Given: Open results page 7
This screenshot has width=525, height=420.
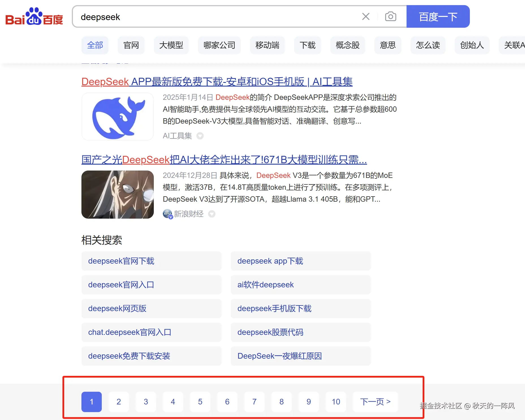Looking at the screenshot, I should pos(254,402).
